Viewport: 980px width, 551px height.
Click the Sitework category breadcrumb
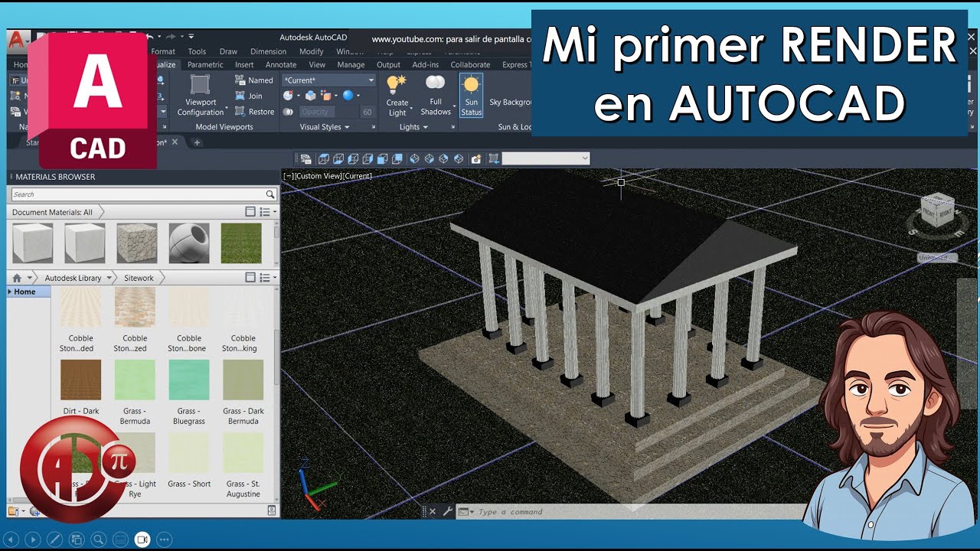coord(139,278)
